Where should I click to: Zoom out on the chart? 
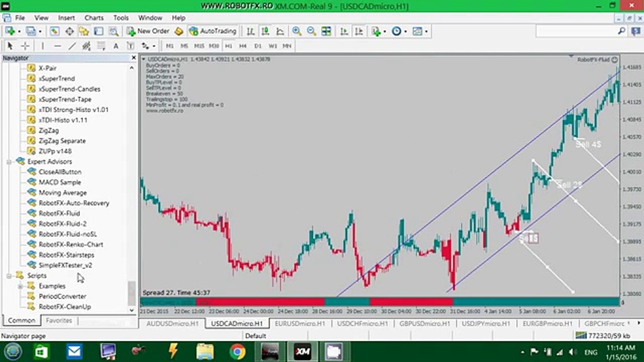point(311,31)
